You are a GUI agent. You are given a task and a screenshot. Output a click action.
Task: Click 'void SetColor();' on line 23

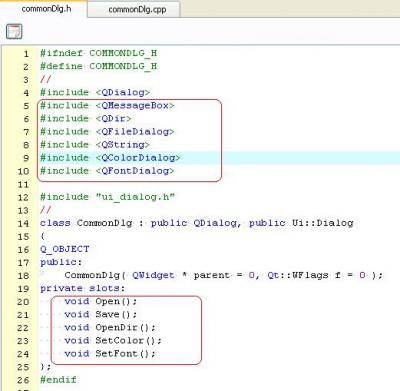pyautogui.click(x=113, y=340)
